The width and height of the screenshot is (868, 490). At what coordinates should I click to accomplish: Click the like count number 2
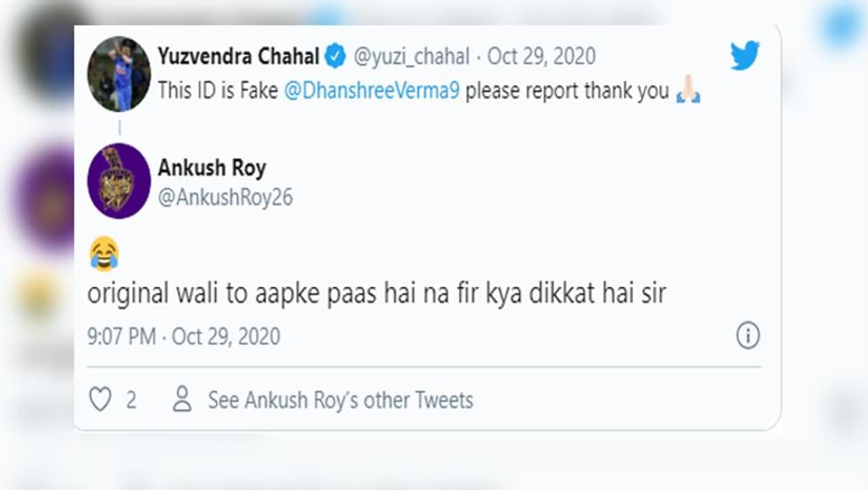(x=131, y=400)
